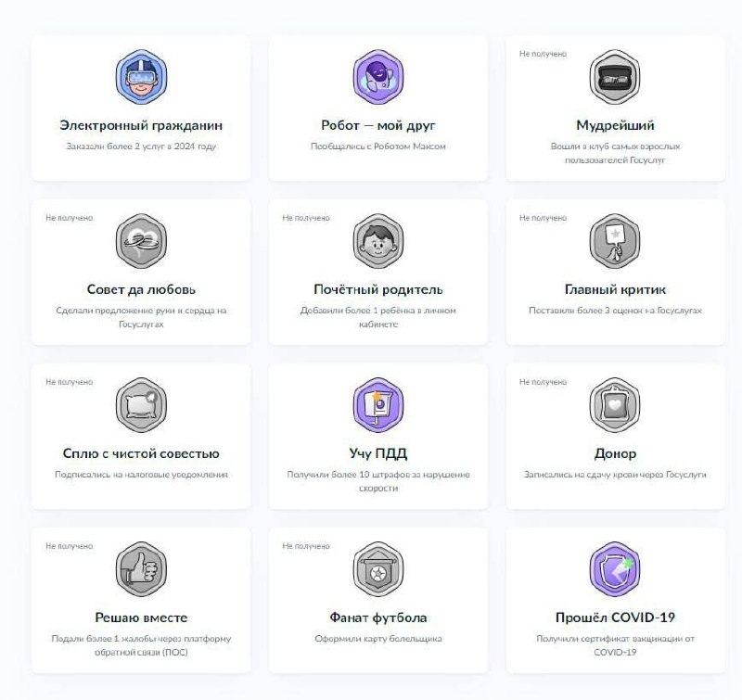
Task: Select the blood bag Донор badge icon
Action: tap(615, 405)
